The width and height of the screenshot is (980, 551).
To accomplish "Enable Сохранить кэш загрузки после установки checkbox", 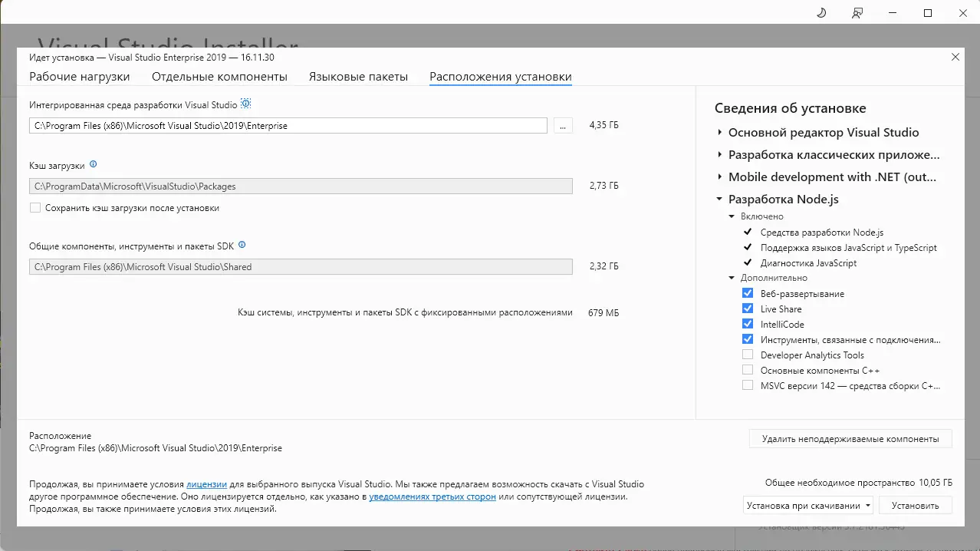I will pyautogui.click(x=35, y=208).
